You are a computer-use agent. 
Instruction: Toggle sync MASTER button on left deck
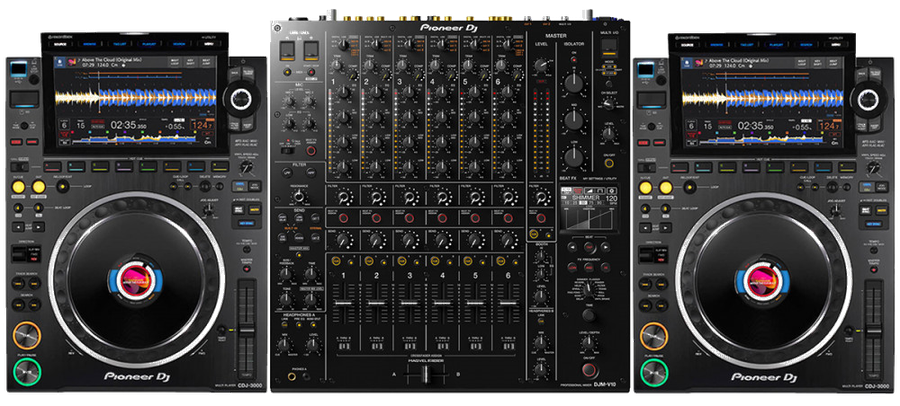click(254, 209)
